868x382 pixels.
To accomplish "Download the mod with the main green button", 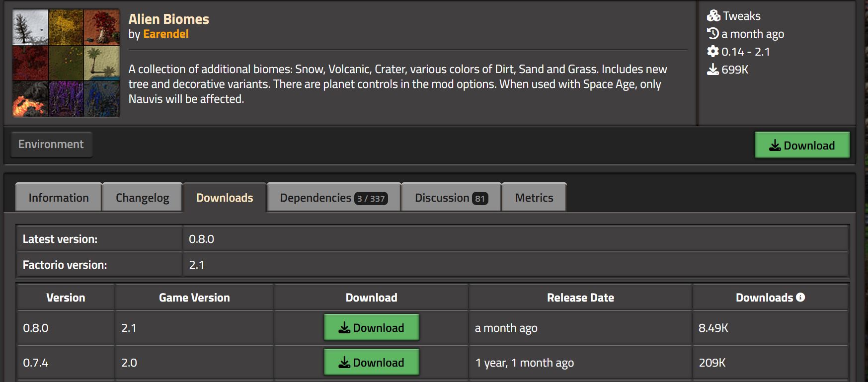I will 802,145.
